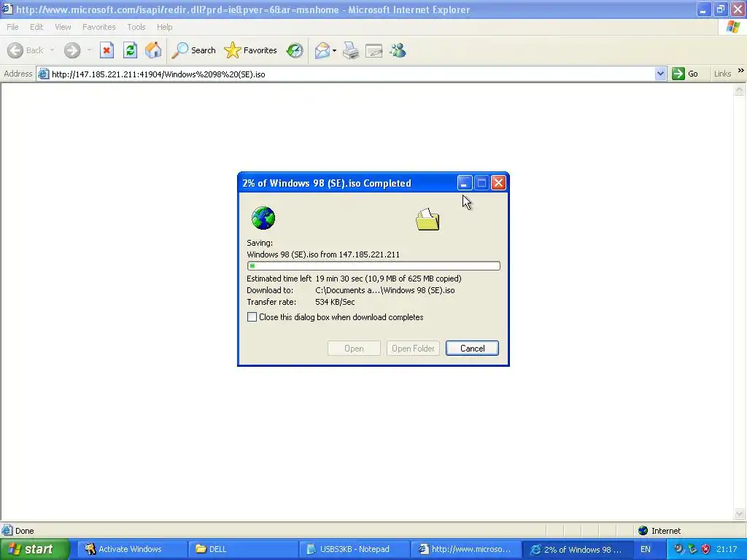Switch to the microsoft.com IE taskbar item

465,550
